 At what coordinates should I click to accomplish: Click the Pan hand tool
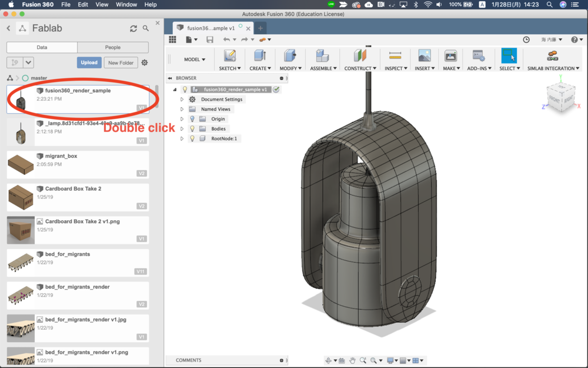click(x=352, y=360)
